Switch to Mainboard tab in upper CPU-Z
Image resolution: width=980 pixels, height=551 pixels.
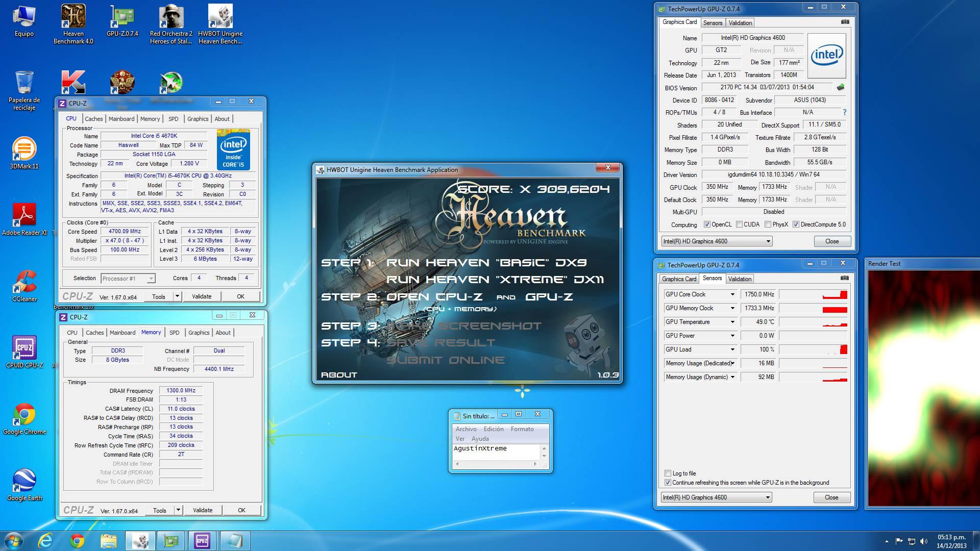click(121, 119)
